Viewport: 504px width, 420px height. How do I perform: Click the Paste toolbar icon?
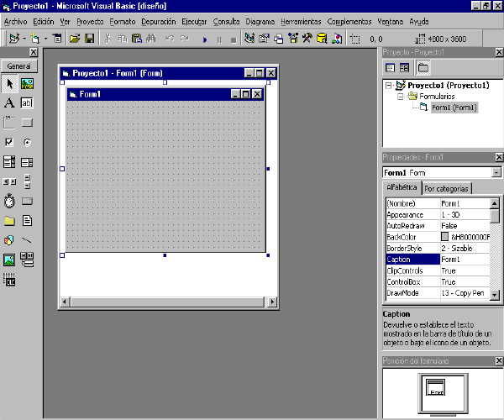click(137, 39)
